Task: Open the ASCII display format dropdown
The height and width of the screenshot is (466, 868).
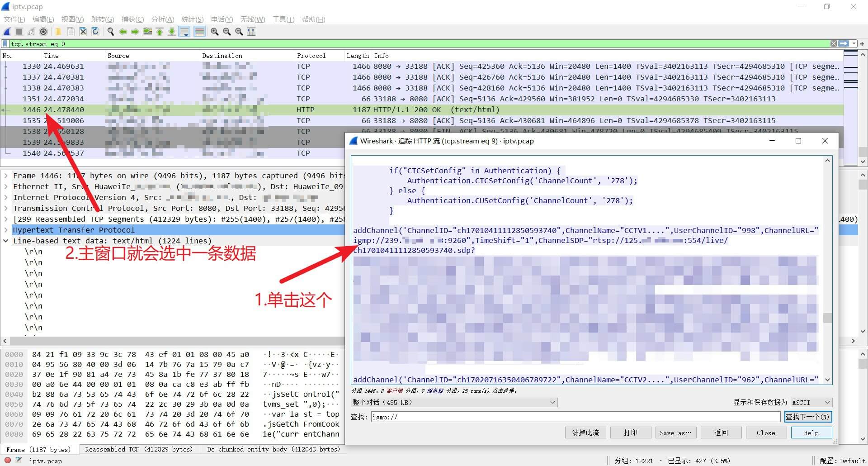Action: 811,402
